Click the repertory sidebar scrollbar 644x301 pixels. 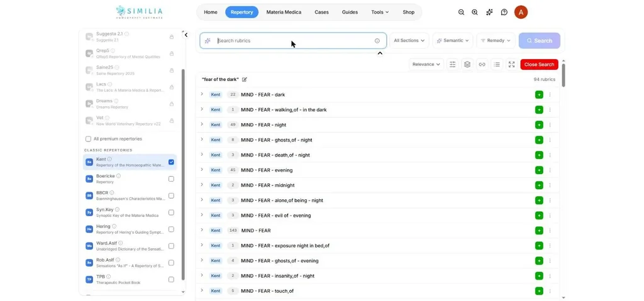tap(183, 175)
